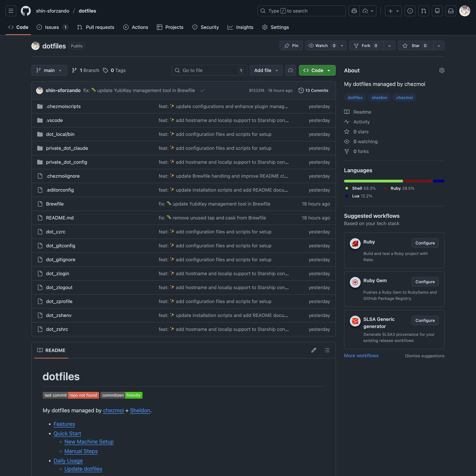Expand the main branch dropdown
476x476 pixels.
tap(49, 70)
